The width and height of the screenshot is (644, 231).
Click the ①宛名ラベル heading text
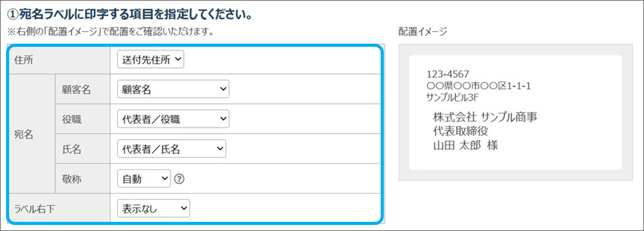pyautogui.click(x=130, y=14)
